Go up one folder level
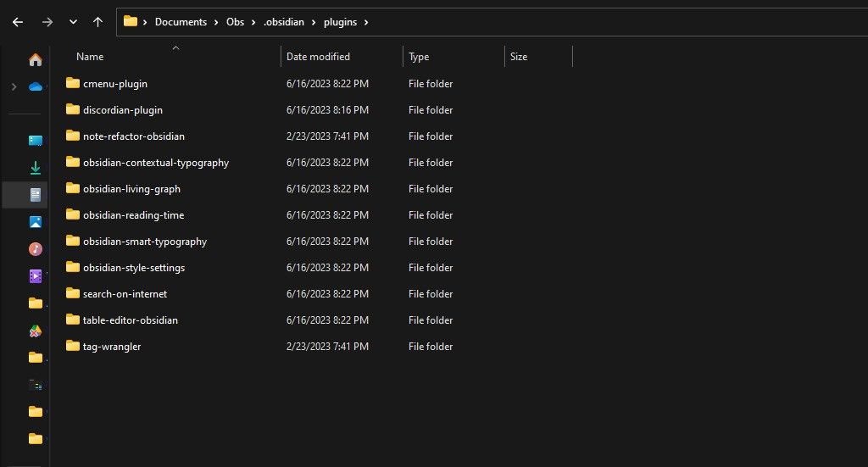 click(x=98, y=22)
